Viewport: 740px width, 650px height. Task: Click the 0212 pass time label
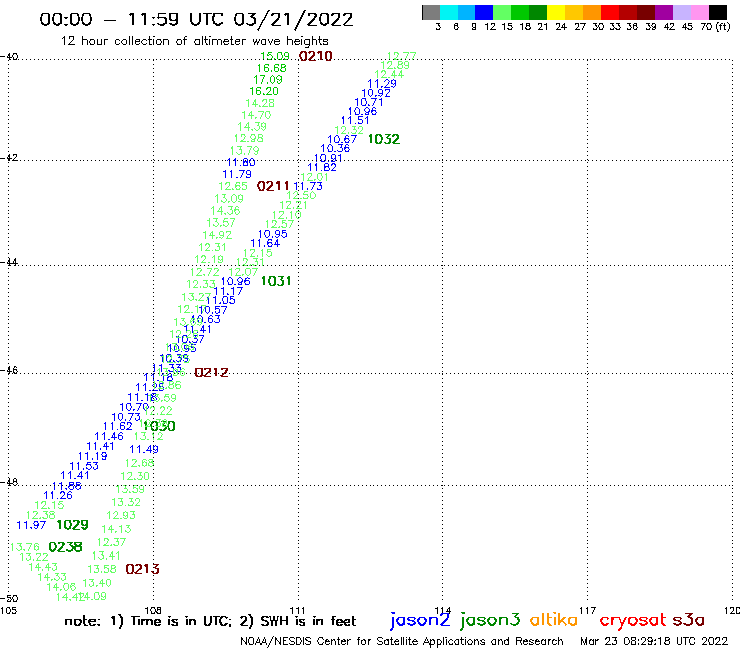(211, 372)
